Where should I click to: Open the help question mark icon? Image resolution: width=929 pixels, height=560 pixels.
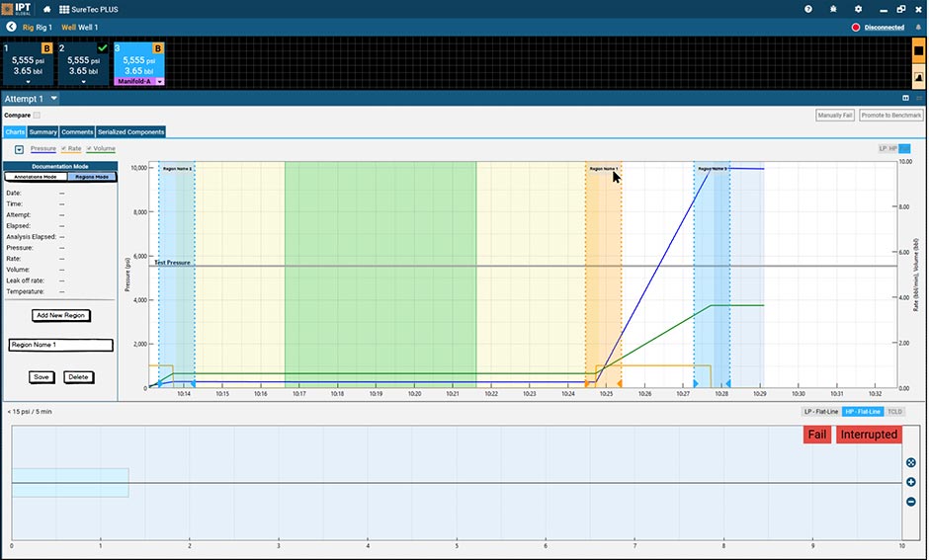click(808, 9)
